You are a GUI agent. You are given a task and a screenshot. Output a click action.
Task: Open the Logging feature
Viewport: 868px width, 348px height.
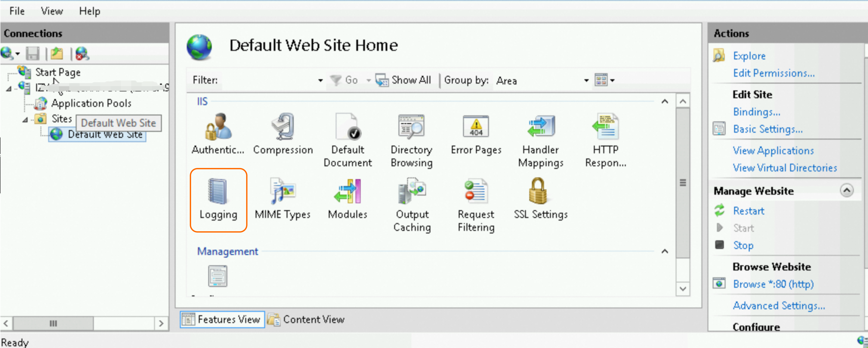(x=218, y=200)
